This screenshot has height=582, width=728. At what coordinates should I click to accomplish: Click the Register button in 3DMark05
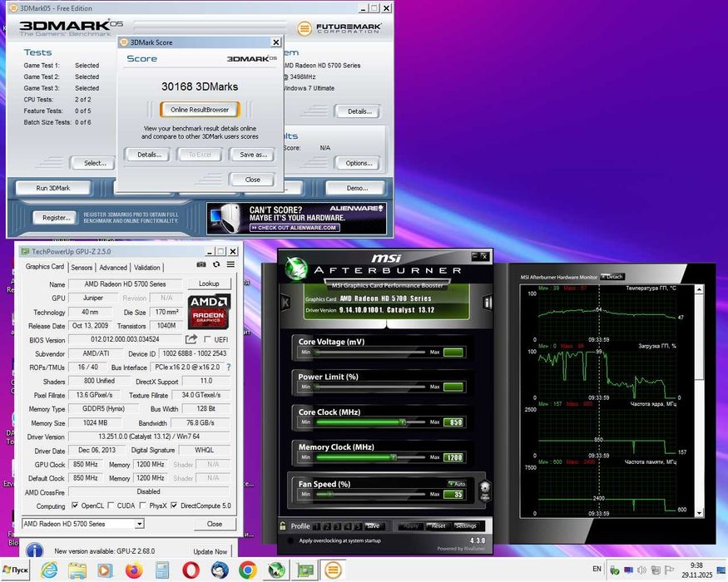pyautogui.click(x=57, y=218)
